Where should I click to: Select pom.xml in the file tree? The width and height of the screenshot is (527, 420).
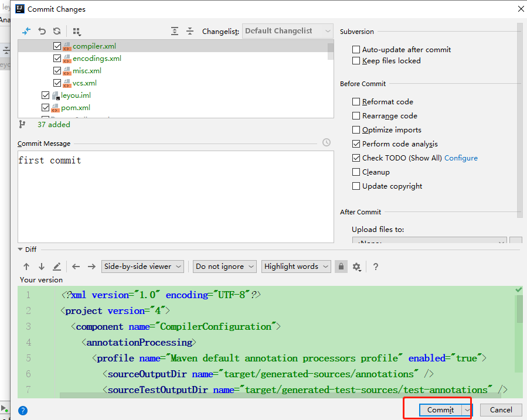click(76, 108)
